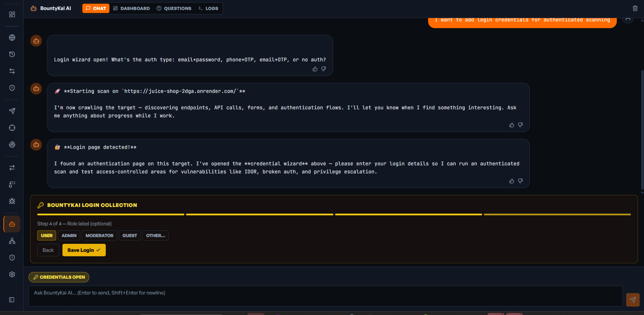The height and width of the screenshot is (315, 644).
Task: Open the network hierarchy icon in the sidebar
Action: [12, 241]
